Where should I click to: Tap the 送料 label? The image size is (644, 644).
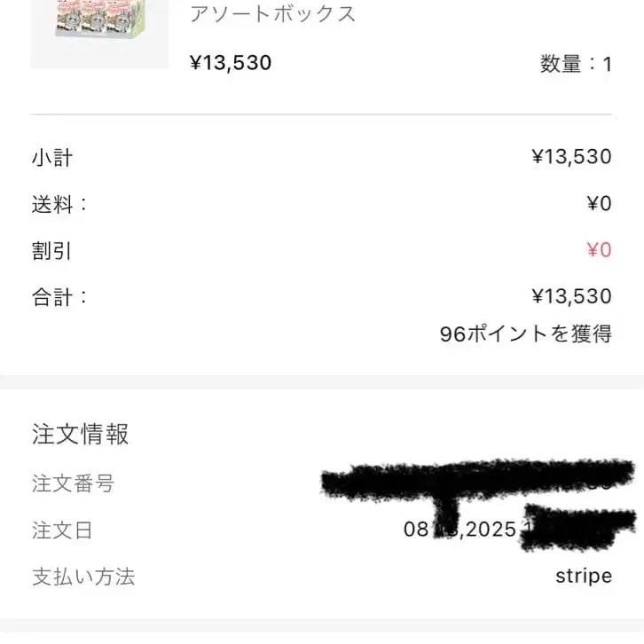[x=59, y=204]
